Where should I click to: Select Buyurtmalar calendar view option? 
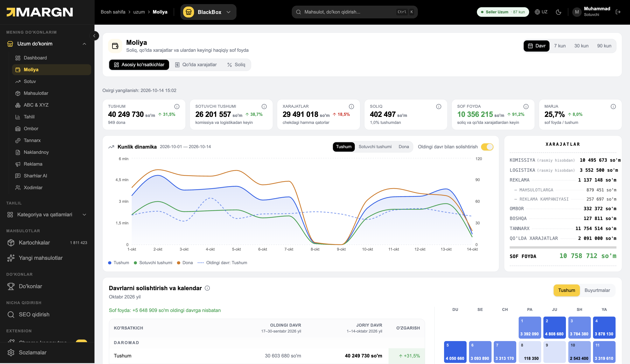[597, 290]
